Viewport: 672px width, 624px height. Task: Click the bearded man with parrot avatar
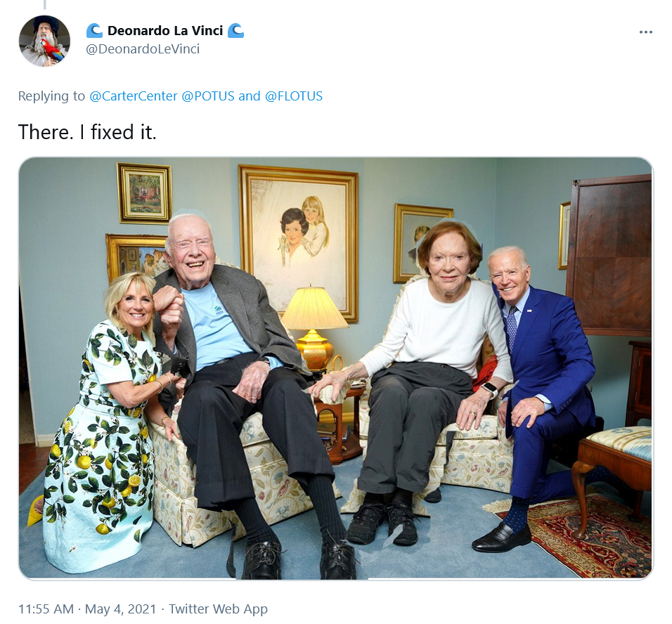pyautogui.click(x=44, y=41)
